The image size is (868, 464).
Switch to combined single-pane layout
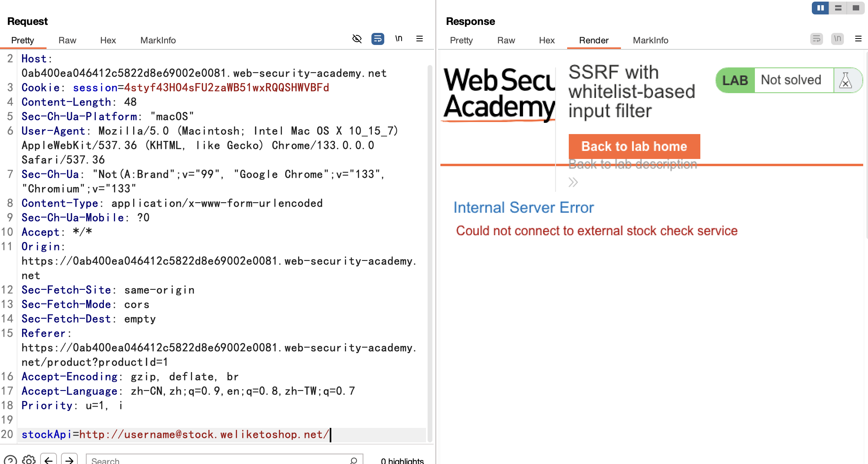[856, 8]
